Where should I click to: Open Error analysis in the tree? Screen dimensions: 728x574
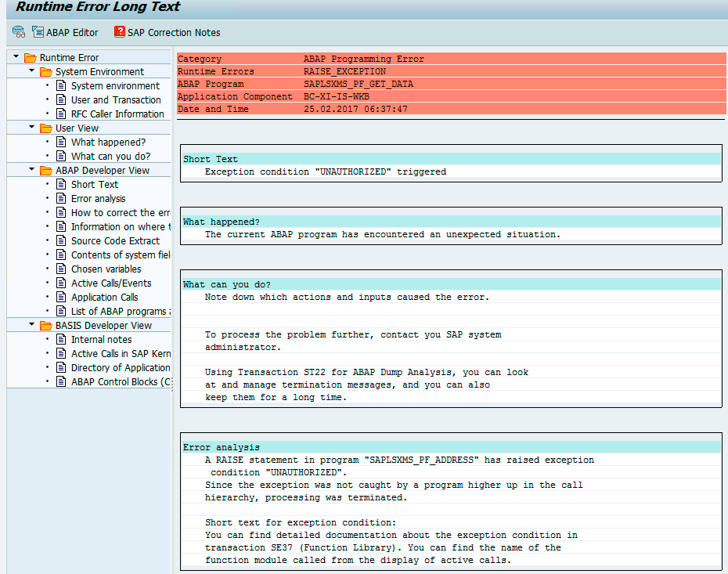[98, 199]
